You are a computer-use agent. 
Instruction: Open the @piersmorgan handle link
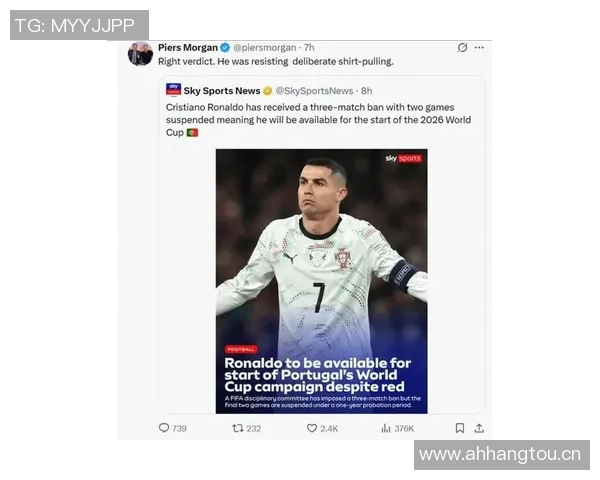point(265,47)
